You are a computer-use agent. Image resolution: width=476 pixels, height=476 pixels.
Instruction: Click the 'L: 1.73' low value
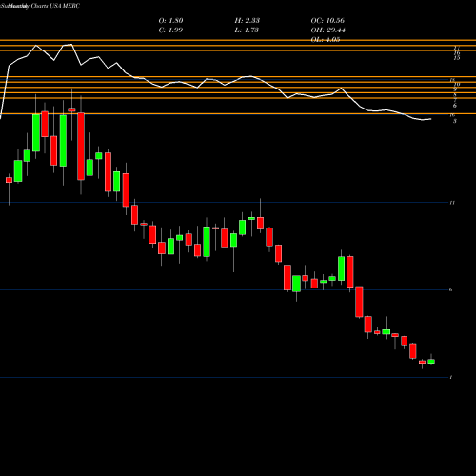click(247, 30)
